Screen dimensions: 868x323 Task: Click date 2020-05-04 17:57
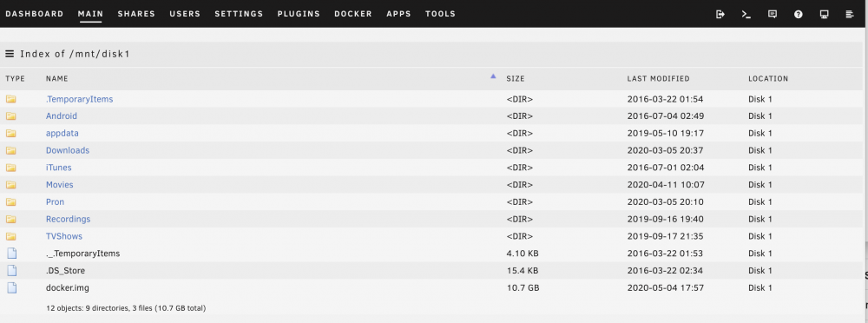click(666, 288)
